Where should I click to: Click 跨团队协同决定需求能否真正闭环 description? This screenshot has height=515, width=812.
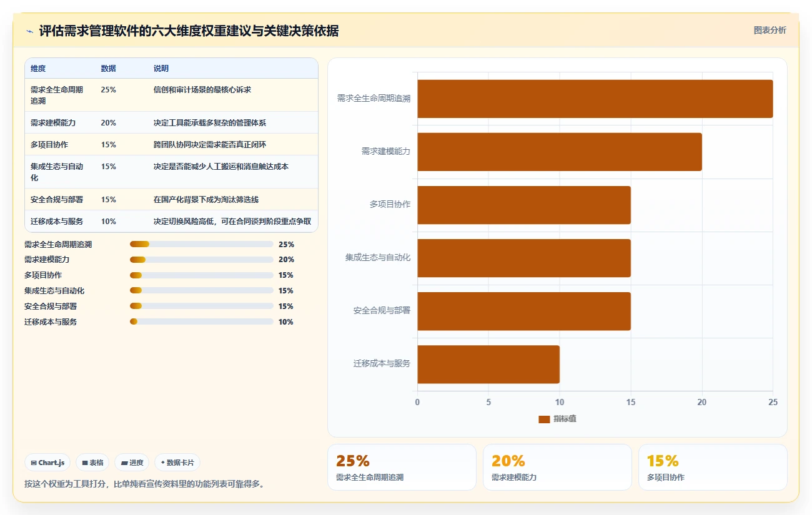[x=210, y=144]
